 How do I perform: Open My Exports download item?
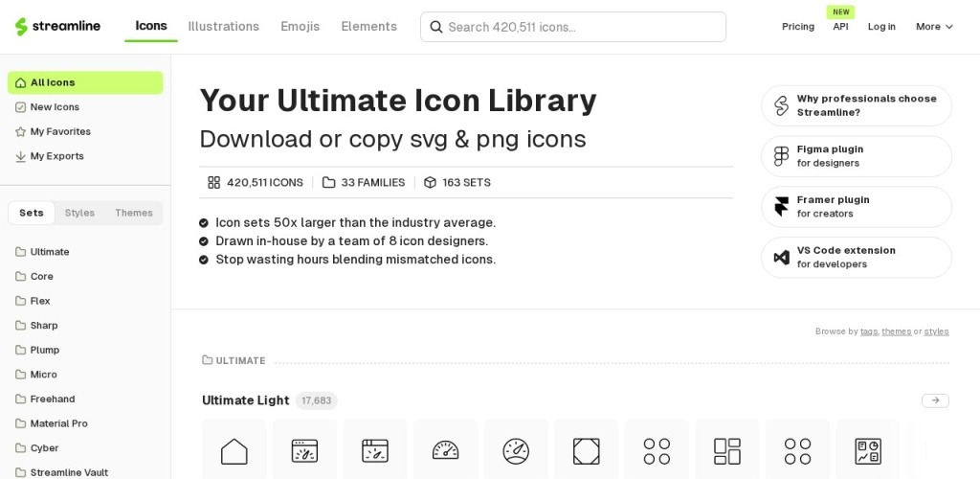click(56, 156)
